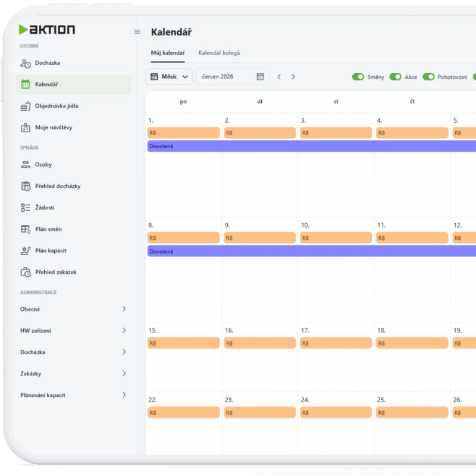The height and width of the screenshot is (476, 476).
Task: Collapse sidebar with hamburger menu icon
Action: (x=137, y=32)
